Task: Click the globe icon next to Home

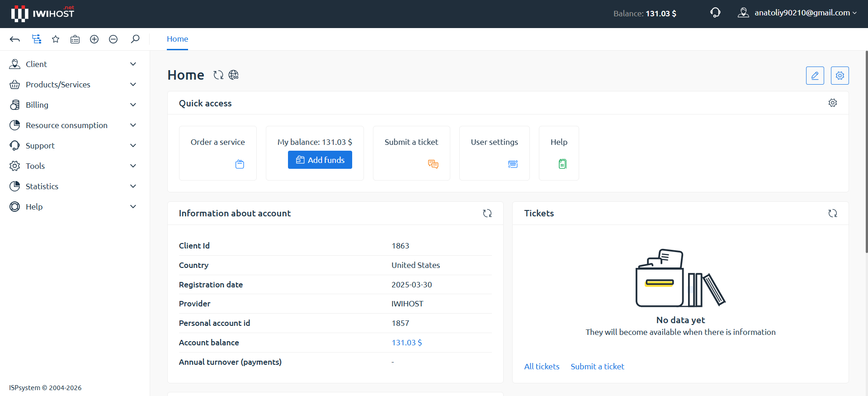Action: (234, 75)
